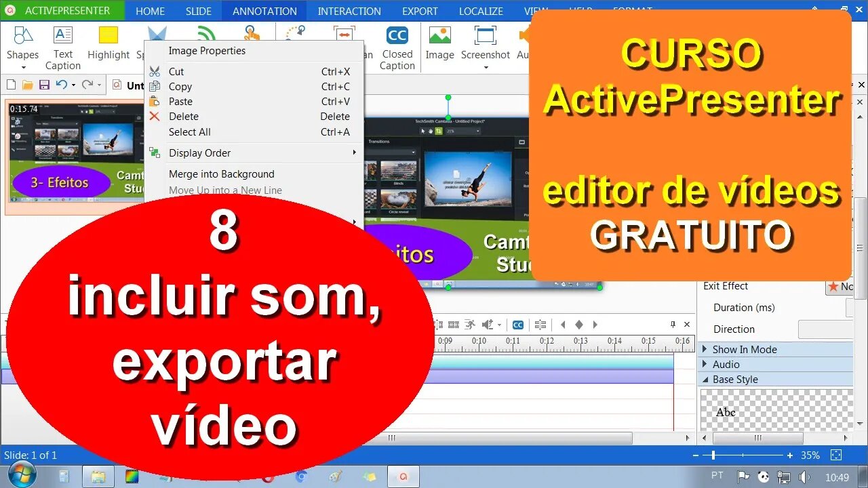Insert a Text Caption annotation
The image size is (868, 488).
click(x=63, y=47)
